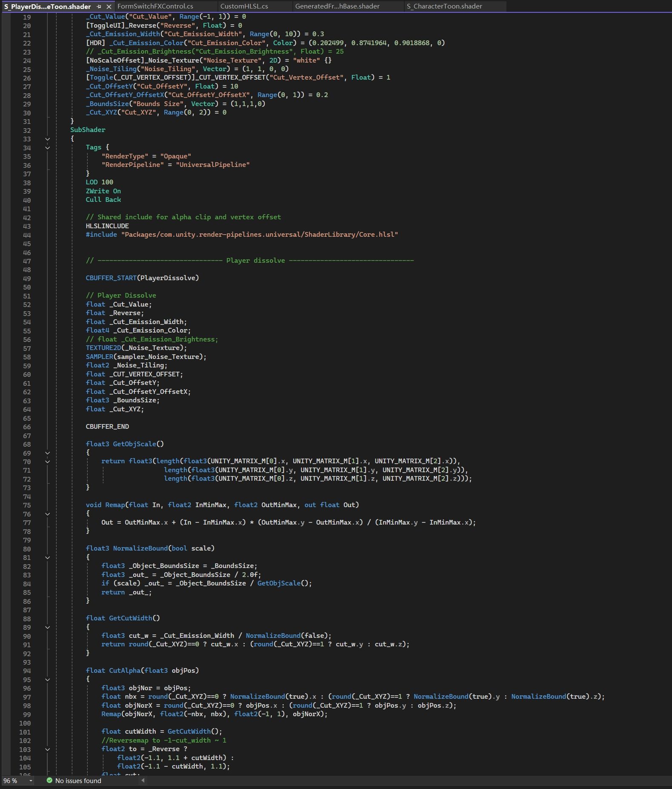This screenshot has width=672, height=789.
Task: Collapse the float2 to statement at line 103
Action: pos(48,749)
